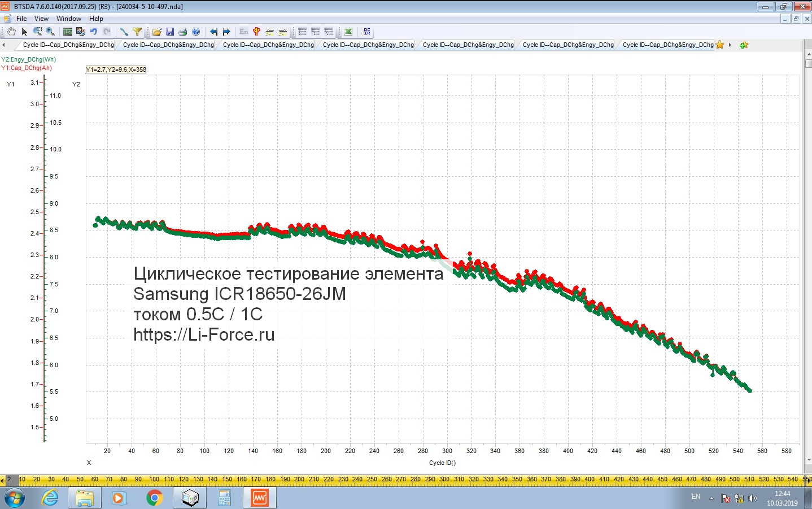Print the chart using the printer icon
The height and width of the screenshot is (509, 812).
click(x=182, y=32)
